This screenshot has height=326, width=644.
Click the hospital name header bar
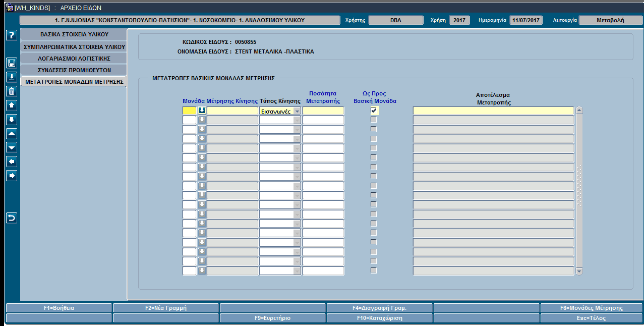pos(180,20)
